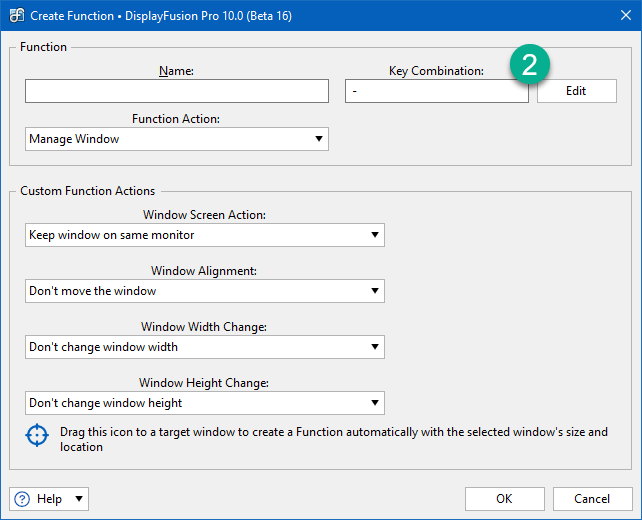The image size is (642, 520).
Task: Open the Window Width Change dropdown
Action: tap(205, 347)
